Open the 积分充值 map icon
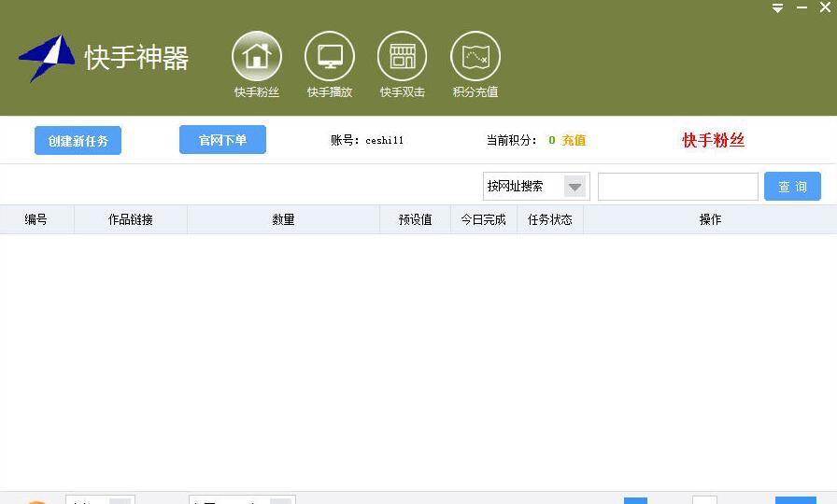837x504 pixels. pos(475,56)
